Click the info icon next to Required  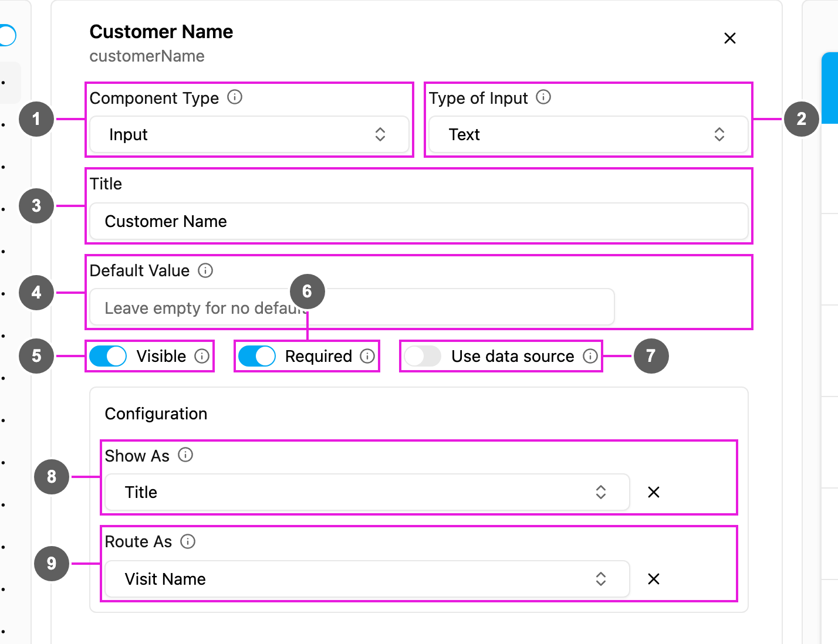coord(367,356)
